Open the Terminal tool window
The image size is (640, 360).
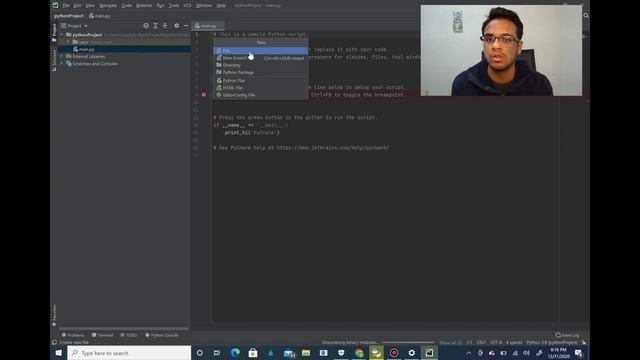[x=102, y=335]
